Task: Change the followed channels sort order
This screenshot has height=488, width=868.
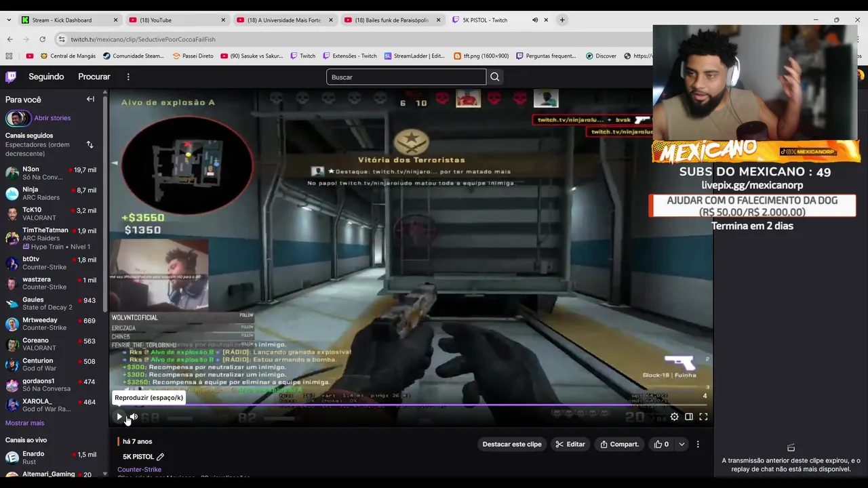Action: [x=90, y=144]
